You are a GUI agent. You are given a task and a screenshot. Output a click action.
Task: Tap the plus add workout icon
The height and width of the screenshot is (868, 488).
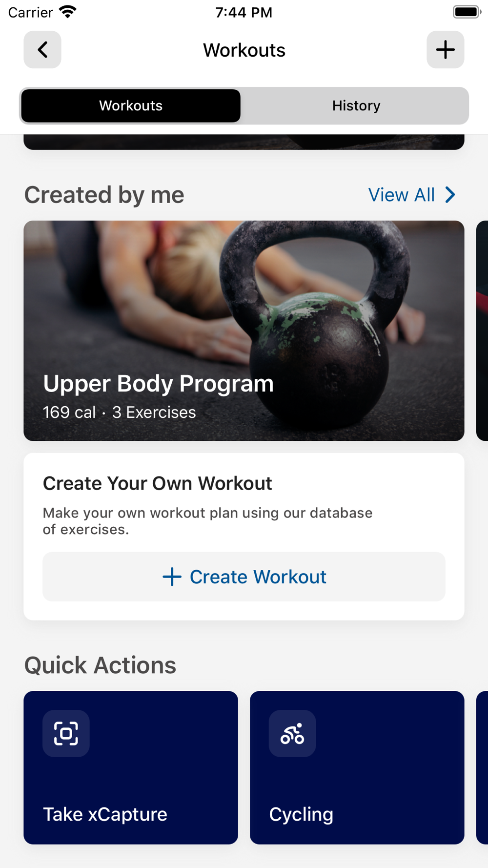(445, 50)
